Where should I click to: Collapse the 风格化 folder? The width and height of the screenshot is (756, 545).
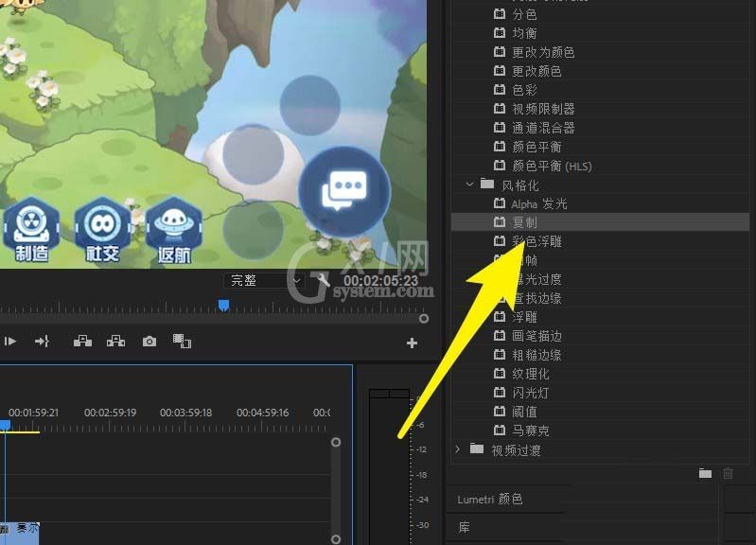coord(469,185)
